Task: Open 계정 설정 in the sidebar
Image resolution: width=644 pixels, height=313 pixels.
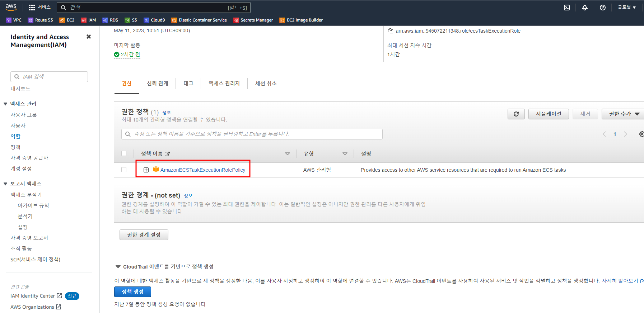Action: pyautogui.click(x=21, y=169)
